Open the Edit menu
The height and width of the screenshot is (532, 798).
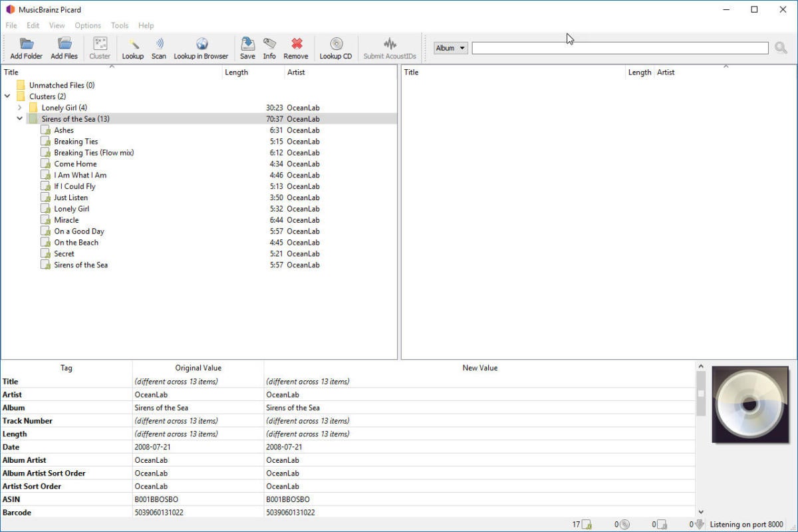[x=33, y=25]
